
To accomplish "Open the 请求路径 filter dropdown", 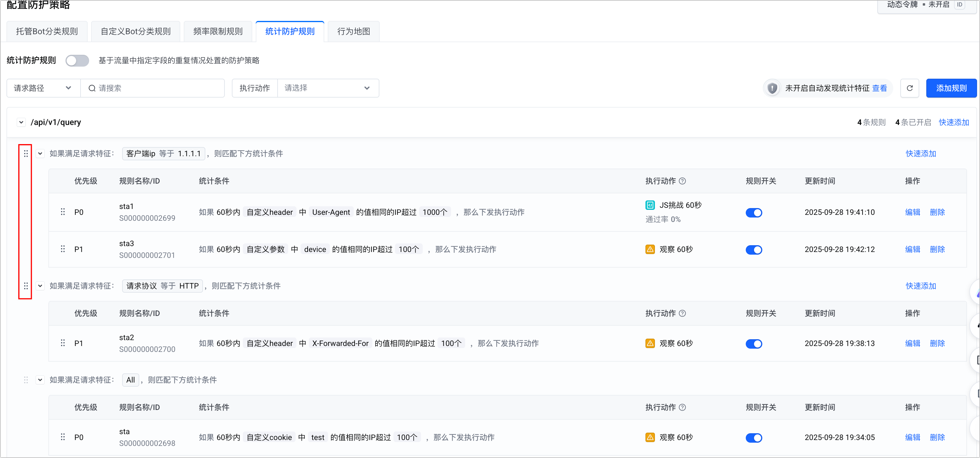I will (43, 88).
